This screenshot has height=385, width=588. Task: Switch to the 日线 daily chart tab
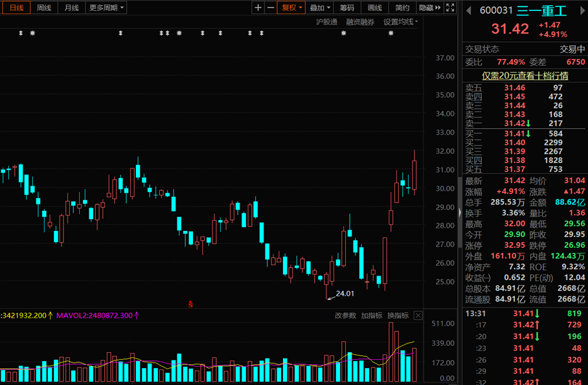tap(16, 8)
